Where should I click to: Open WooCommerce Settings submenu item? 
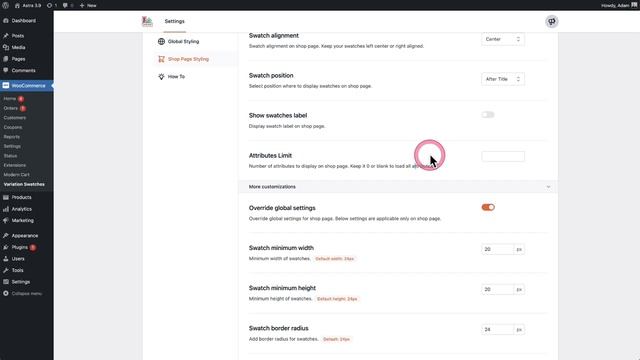tap(12, 146)
